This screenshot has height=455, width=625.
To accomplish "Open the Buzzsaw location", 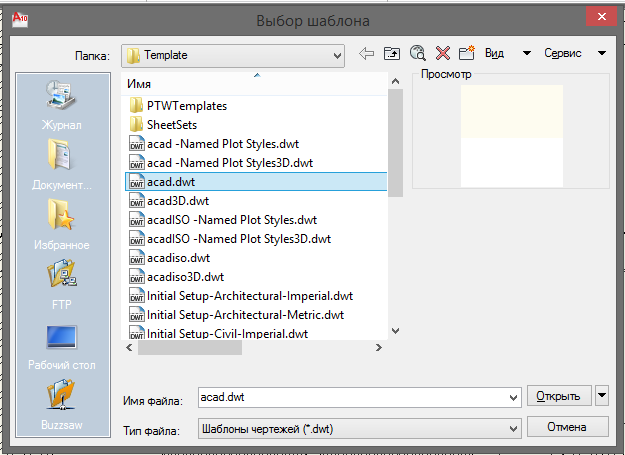I will [61, 405].
